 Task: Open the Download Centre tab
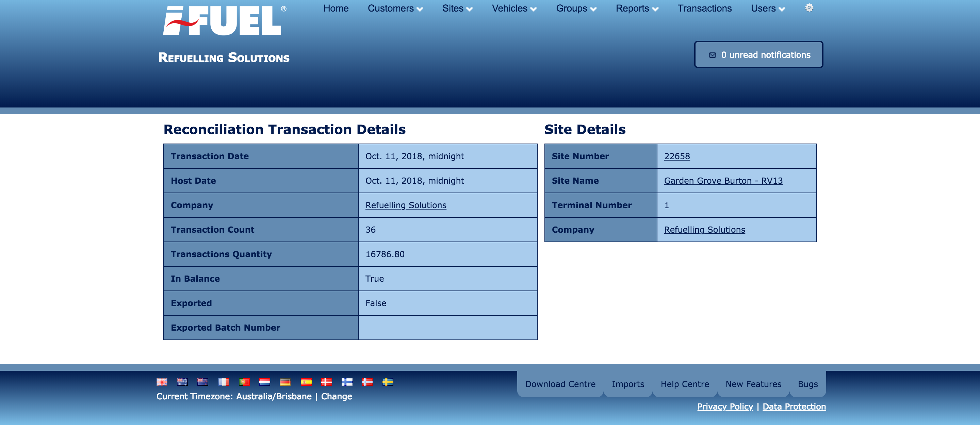point(560,384)
